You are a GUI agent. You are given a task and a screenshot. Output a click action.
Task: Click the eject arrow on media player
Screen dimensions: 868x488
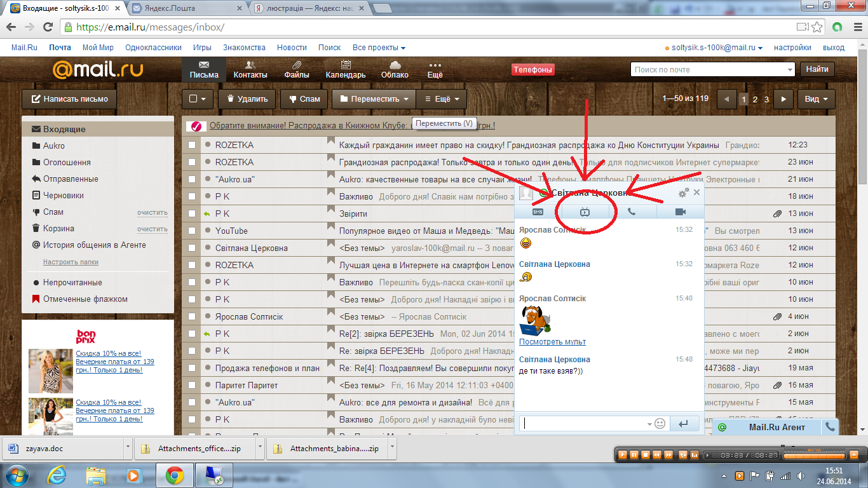tap(854, 455)
